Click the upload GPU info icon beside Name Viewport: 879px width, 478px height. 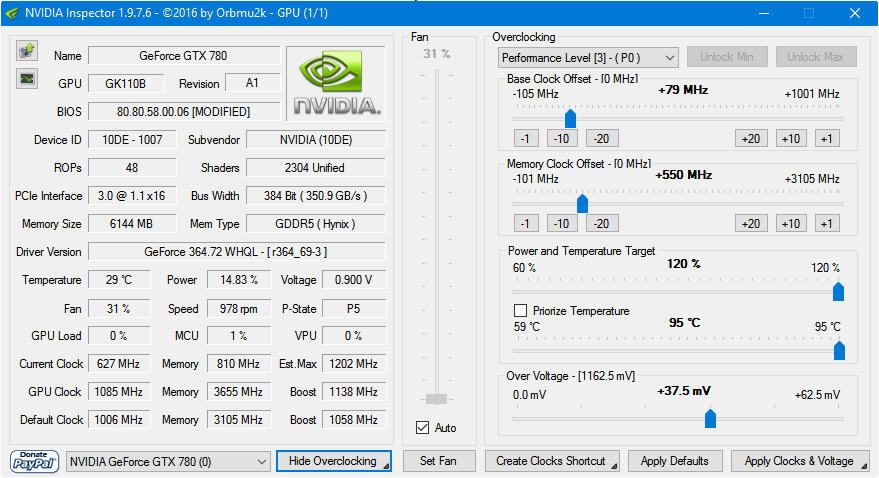click(26, 50)
